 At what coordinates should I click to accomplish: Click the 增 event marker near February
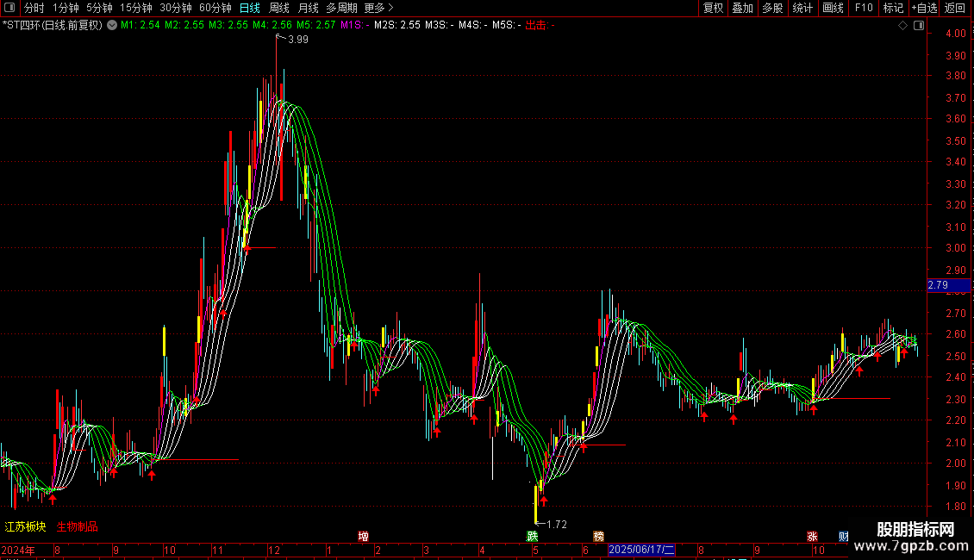point(364,537)
